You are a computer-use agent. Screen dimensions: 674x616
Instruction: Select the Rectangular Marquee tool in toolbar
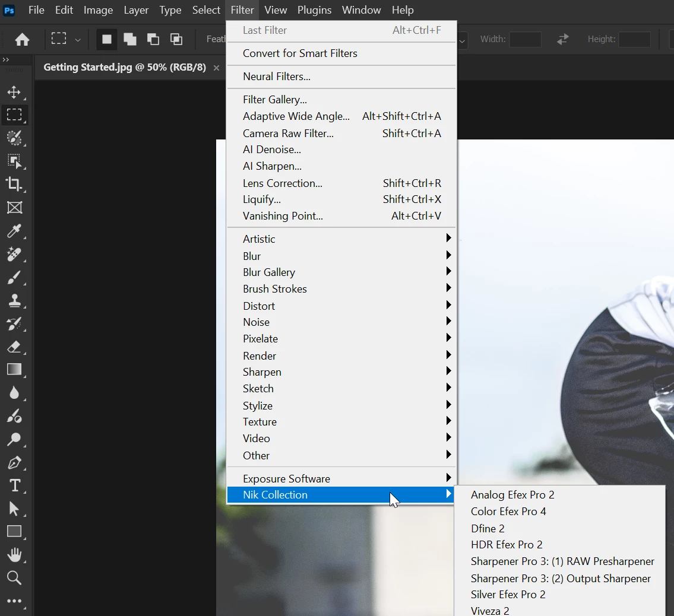[14, 115]
